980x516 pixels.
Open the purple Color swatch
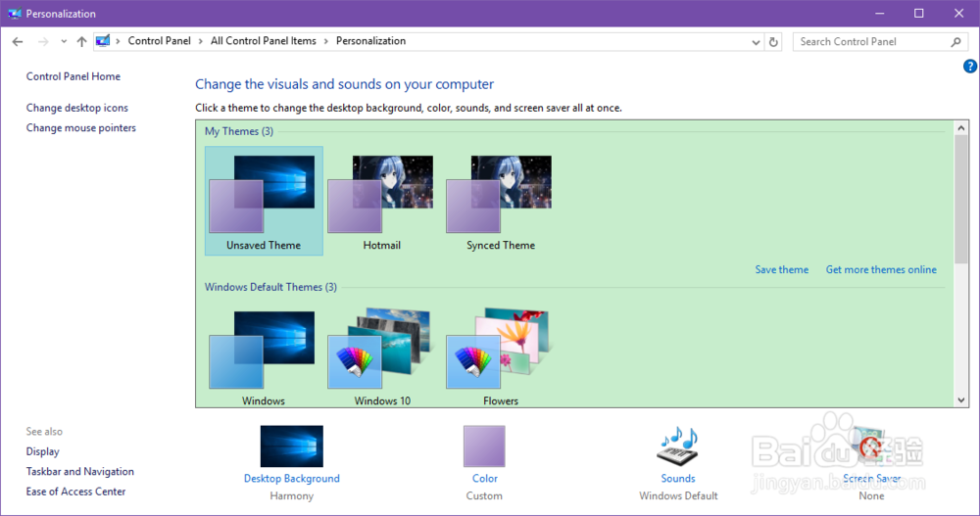point(484,446)
